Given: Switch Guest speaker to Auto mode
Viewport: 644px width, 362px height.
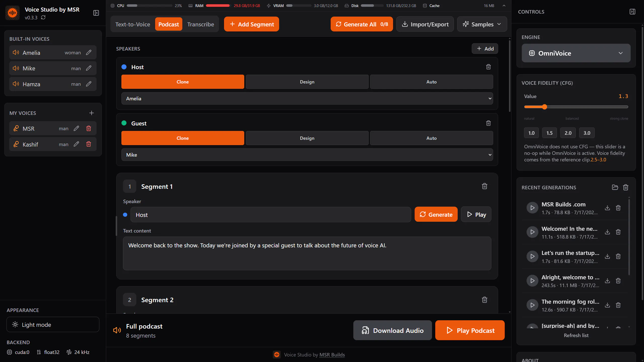Looking at the screenshot, I should click(x=432, y=138).
